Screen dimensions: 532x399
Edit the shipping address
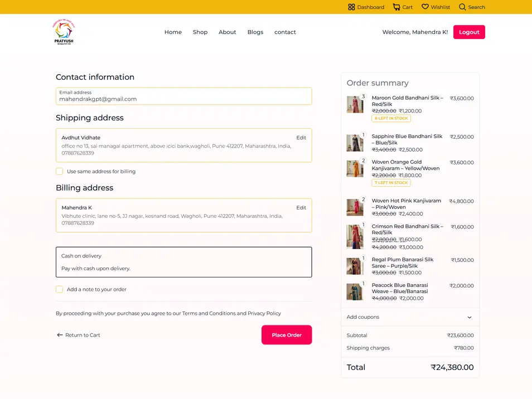[x=301, y=138]
